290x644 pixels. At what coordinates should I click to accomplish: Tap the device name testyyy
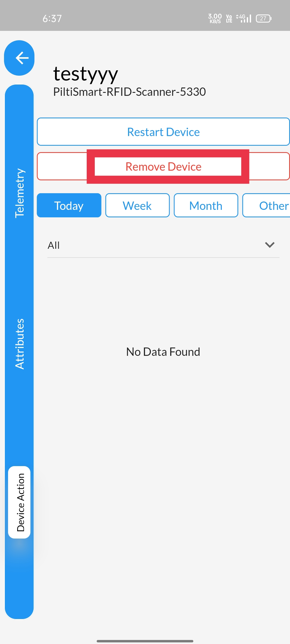86,74
